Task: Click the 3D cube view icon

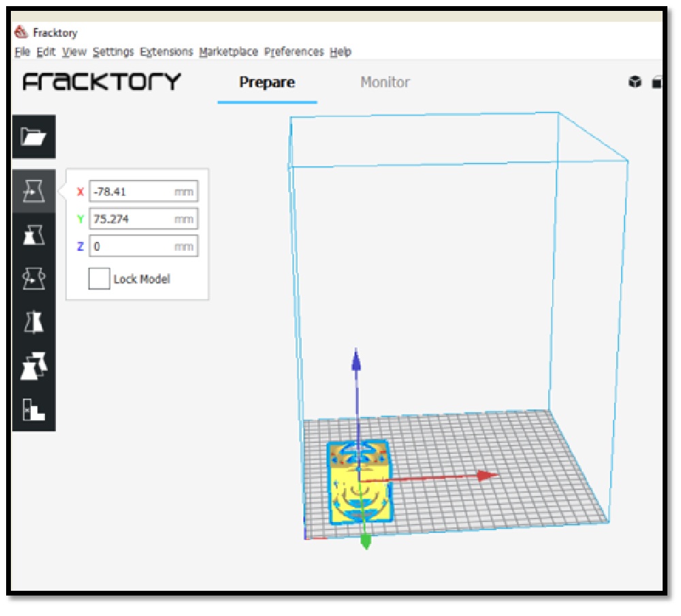Action: 635,82
